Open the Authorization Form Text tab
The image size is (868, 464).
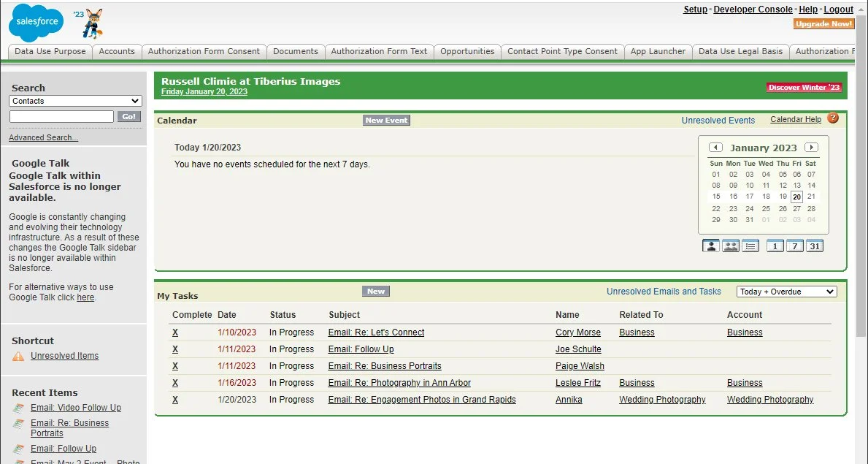[x=379, y=51]
